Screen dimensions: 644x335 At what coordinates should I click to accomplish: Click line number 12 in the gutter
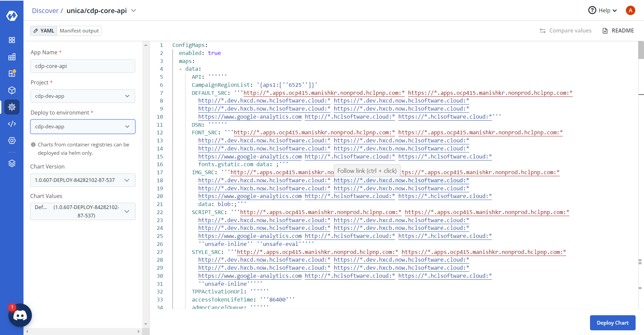(x=160, y=133)
